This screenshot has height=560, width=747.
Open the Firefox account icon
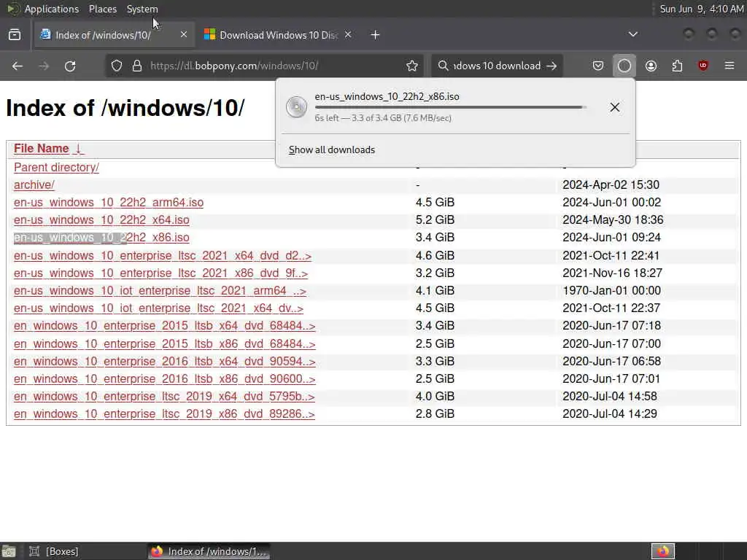click(x=651, y=66)
